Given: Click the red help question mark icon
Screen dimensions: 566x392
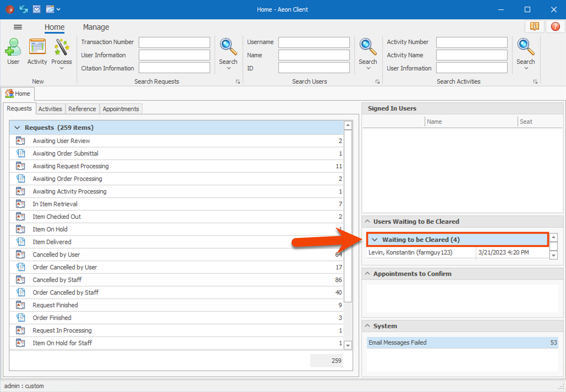Looking at the screenshot, I should [x=555, y=27].
